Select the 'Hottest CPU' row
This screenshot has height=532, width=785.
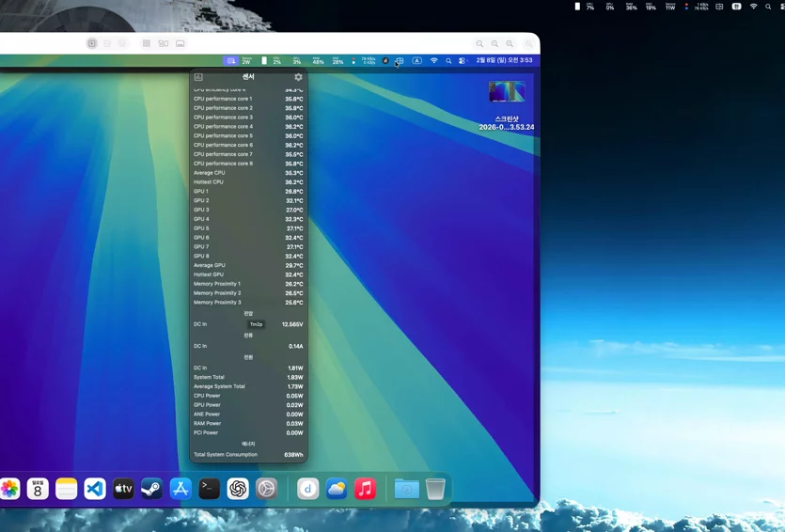pyautogui.click(x=248, y=182)
